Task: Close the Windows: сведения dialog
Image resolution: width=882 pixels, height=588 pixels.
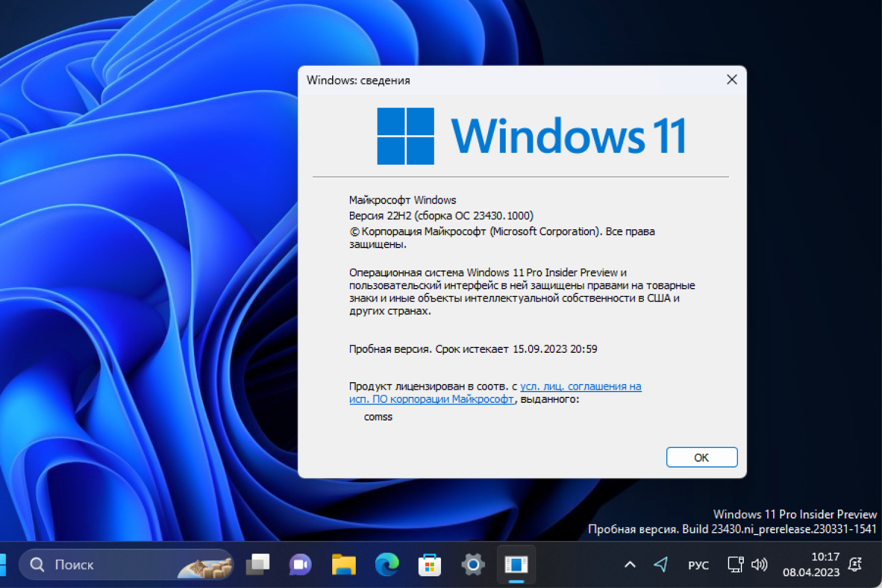Action: click(731, 79)
